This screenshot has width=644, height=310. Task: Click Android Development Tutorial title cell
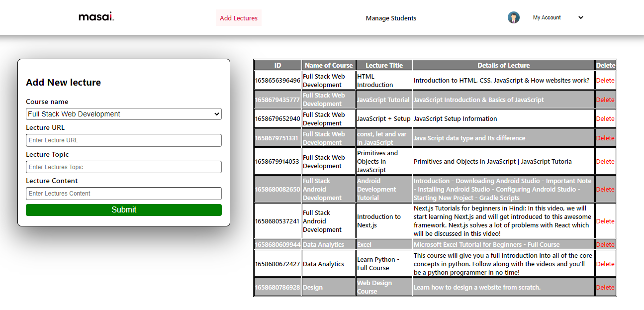pyautogui.click(x=384, y=190)
